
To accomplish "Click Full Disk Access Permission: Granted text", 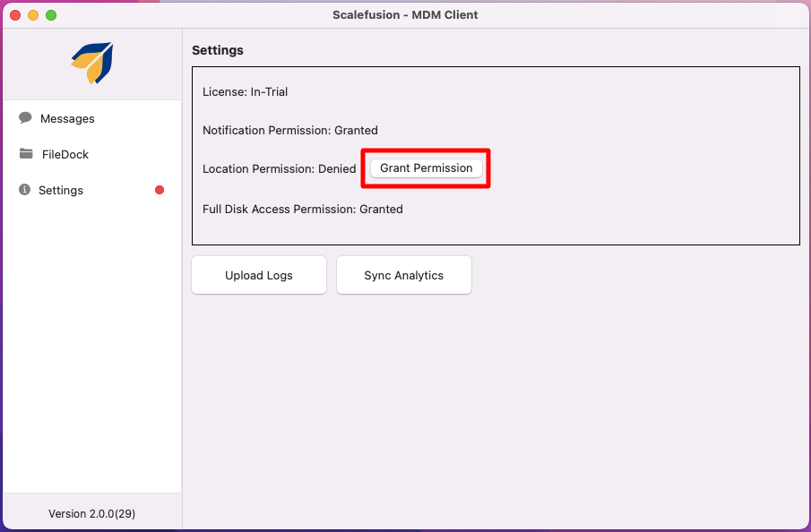I will [x=302, y=210].
